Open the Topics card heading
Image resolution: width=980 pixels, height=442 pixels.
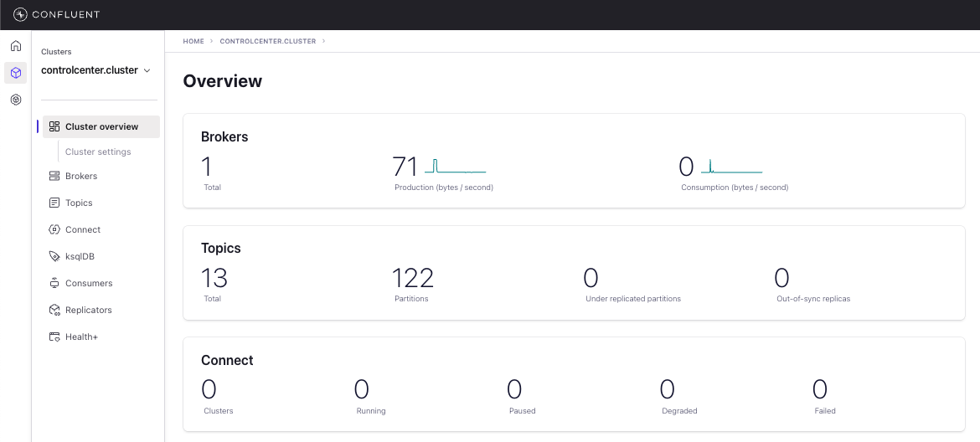[x=221, y=248]
